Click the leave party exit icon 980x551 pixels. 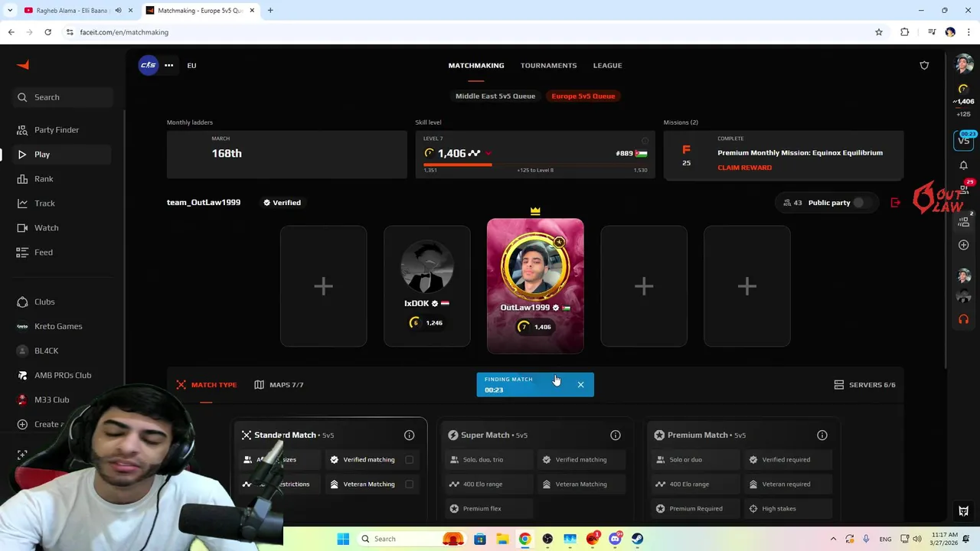[896, 203]
